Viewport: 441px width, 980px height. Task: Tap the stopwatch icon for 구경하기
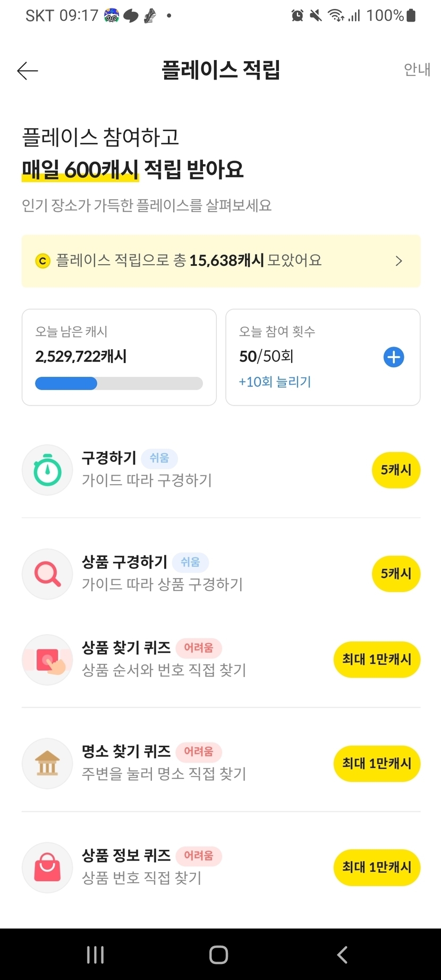[47, 470]
